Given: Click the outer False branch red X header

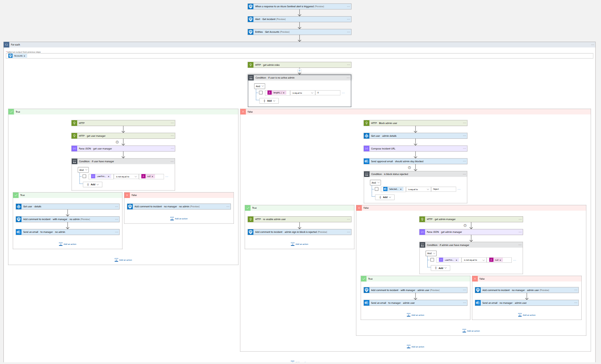Looking at the screenshot, I should tap(415, 112).
